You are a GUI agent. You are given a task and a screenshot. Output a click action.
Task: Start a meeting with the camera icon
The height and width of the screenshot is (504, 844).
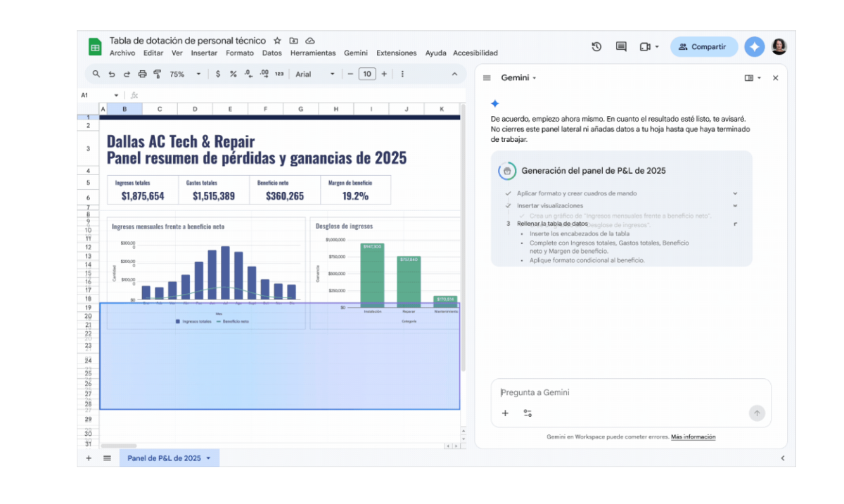pyautogui.click(x=645, y=47)
